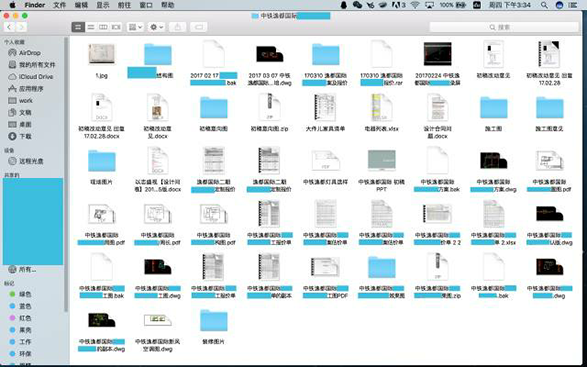The image size is (587, 367).
Task: Select the 初稿意向图 folder
Action: (213, 112)
